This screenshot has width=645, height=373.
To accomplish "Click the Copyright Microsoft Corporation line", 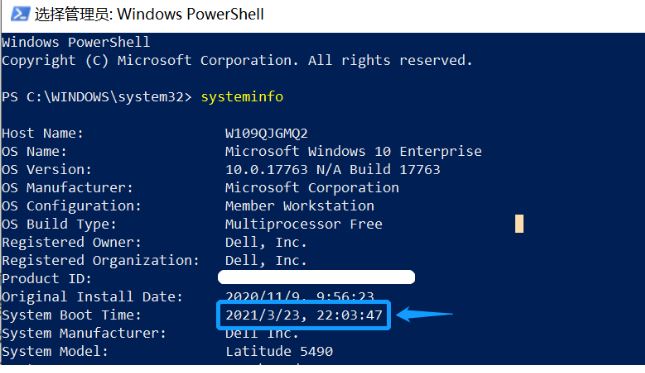I will 237,60.
